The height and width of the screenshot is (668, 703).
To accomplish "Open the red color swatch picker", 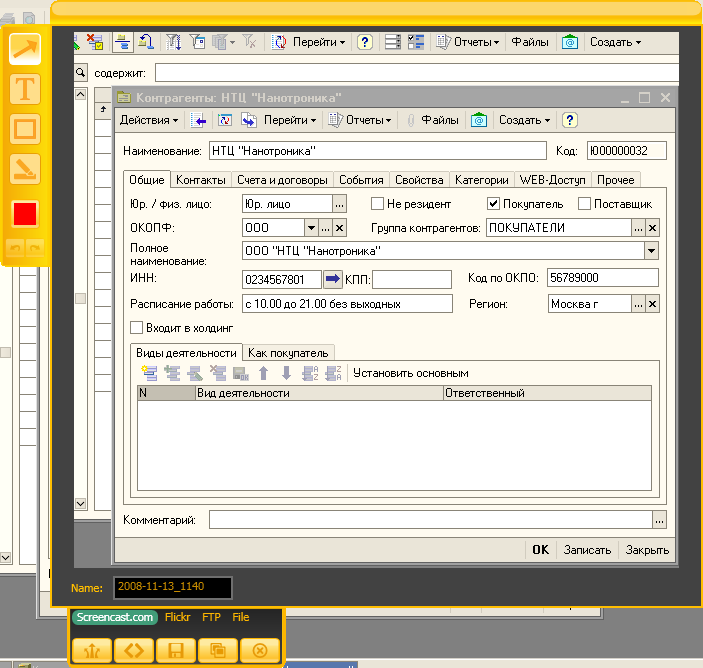I will [x=25, y=213].
